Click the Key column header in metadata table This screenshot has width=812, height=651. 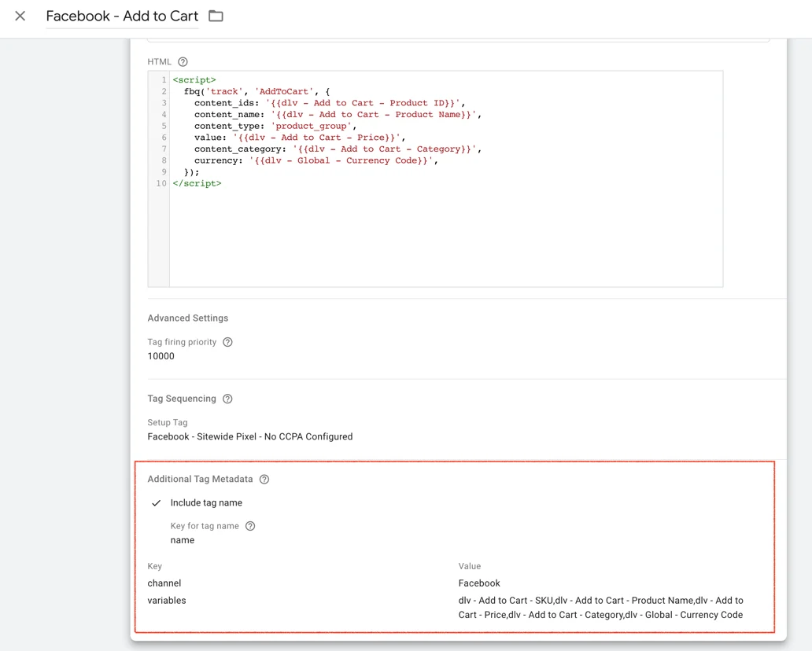point(155,566)
